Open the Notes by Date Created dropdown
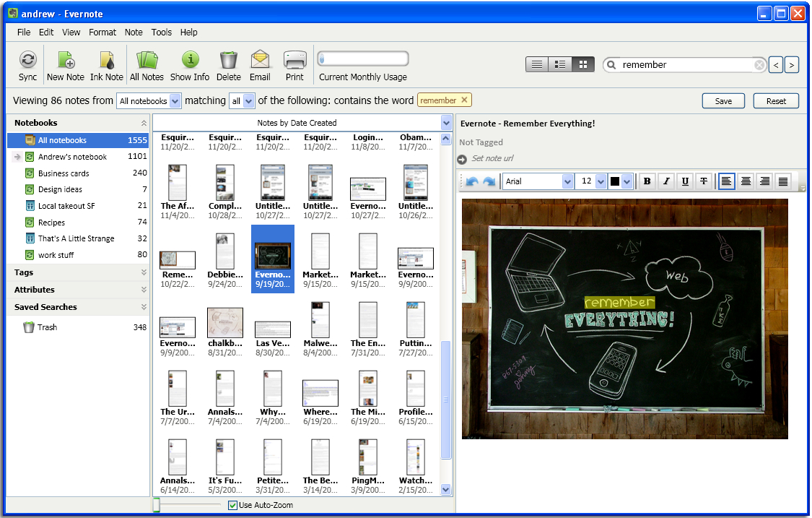This screenshot has height=518, width=812. (x=446, y=123)
